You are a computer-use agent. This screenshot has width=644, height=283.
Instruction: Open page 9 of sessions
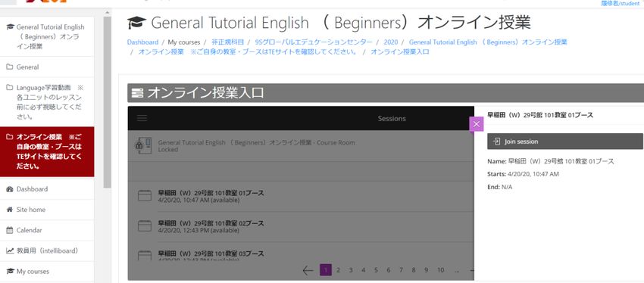[x=427, y=270]
